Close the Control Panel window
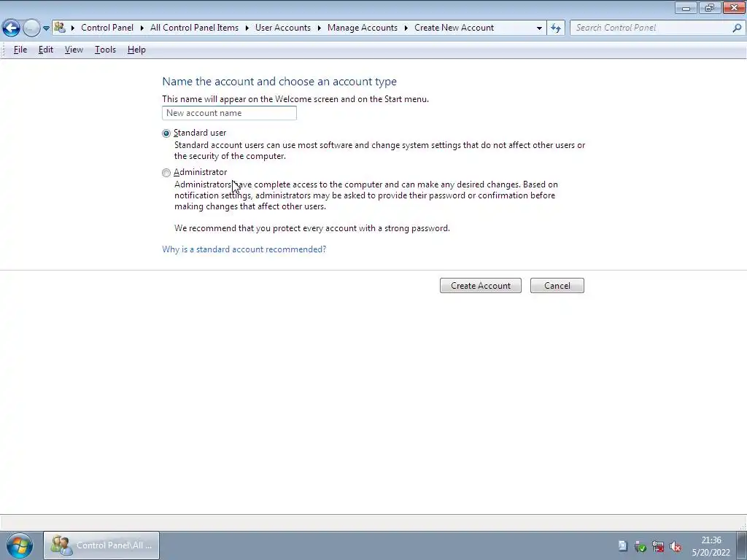The height and width of the screenshot is (560, 747). tap(734, 7)
